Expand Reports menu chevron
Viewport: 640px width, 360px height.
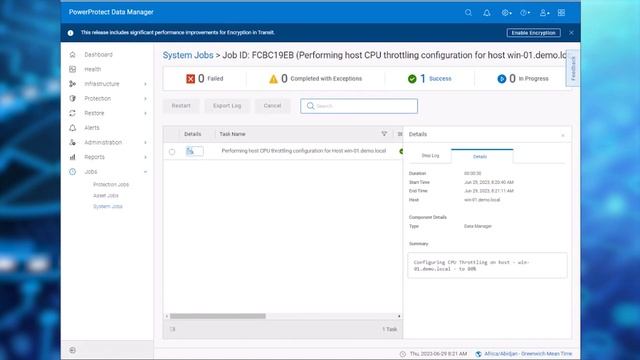(x=145, y=157)
